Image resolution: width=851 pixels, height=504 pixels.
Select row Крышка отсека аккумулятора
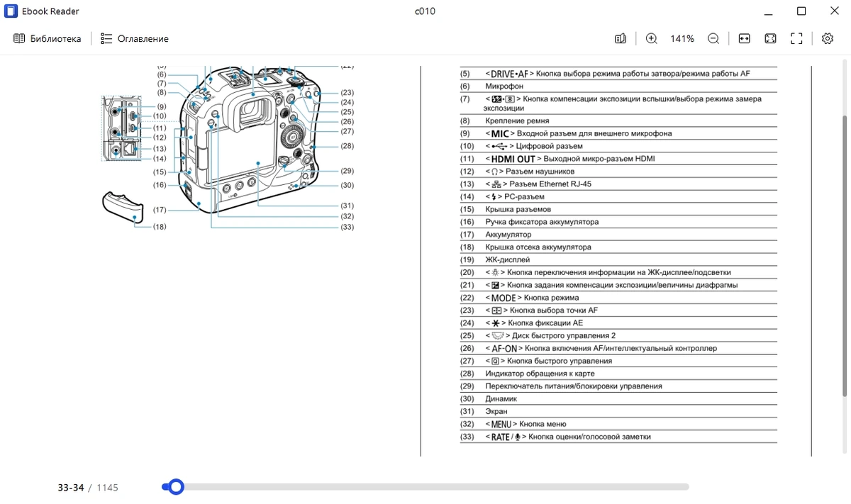point(618,247)
